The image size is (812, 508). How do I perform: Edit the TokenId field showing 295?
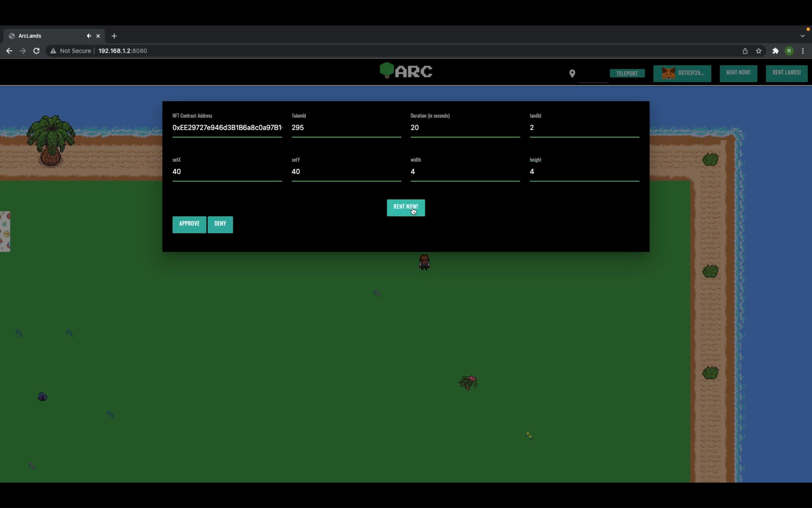[x=346, y=128]
